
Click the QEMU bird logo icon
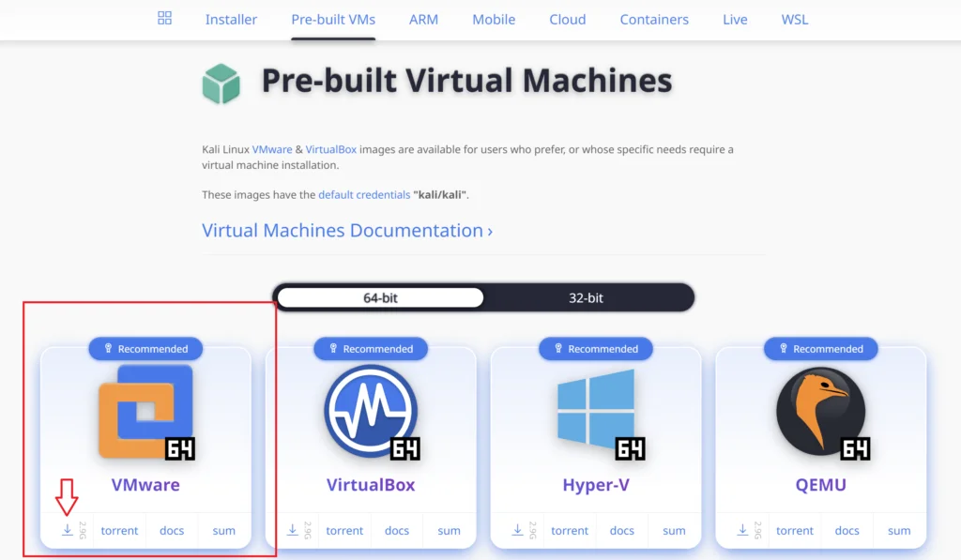tap(822, 413)
